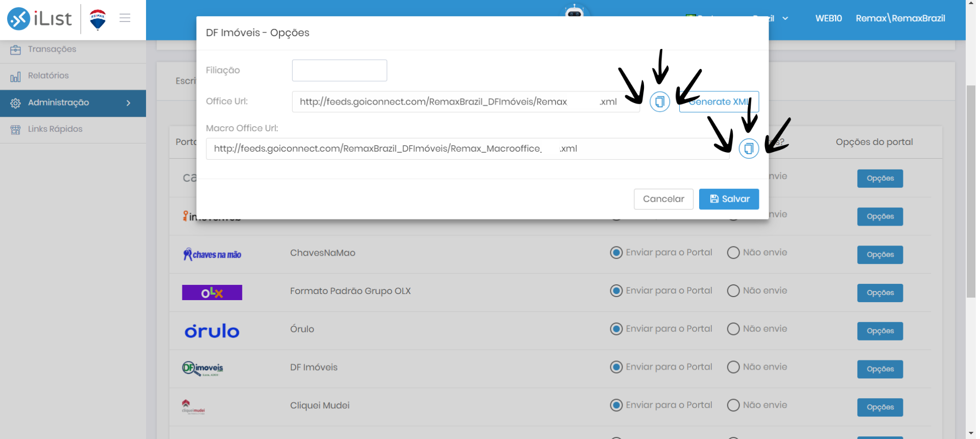Click the page vertical scrollbar thumb
The width and height of the screenshot is (980, 439).
[x=971, y=191]
